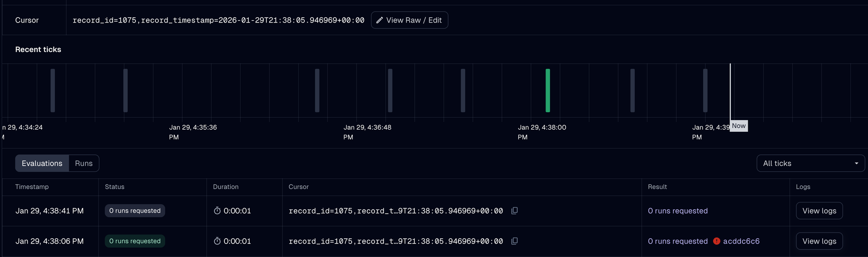868x257 pixels.
Task: Open the All ticks filter dropdown
Action: [810, 163]
